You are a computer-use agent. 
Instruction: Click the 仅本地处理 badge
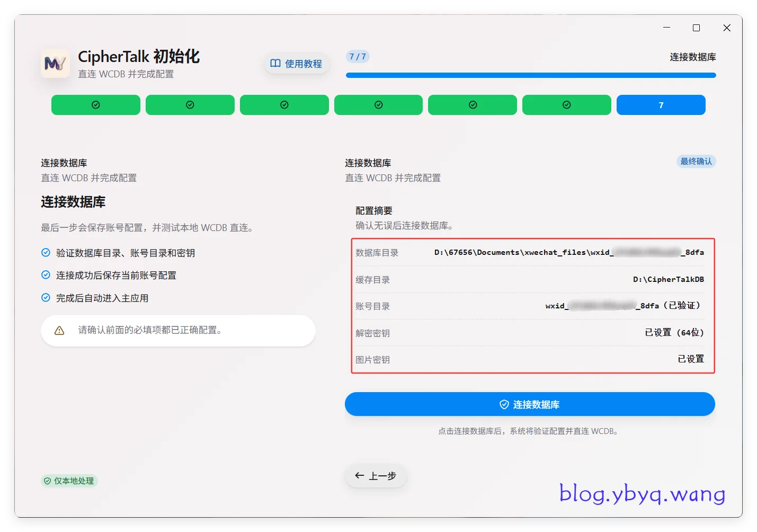69,481
